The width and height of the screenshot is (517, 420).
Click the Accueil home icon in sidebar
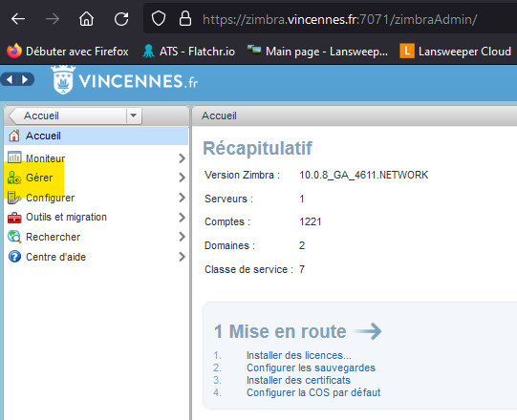point(14,136)
